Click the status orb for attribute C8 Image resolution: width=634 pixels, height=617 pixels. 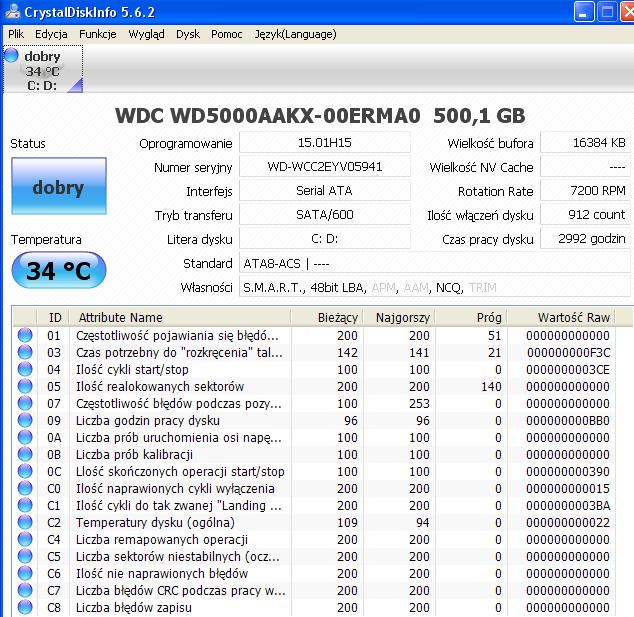[x=25, y=607]
